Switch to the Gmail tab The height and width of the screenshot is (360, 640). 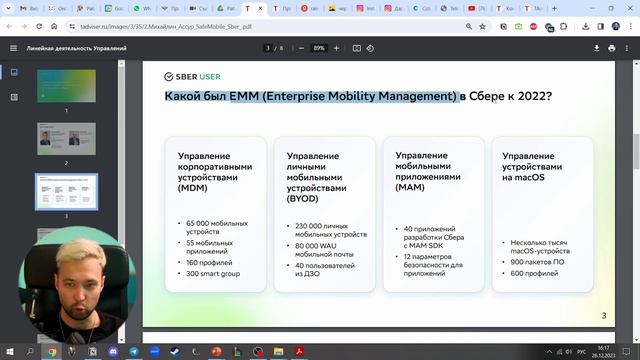point(29,8)
